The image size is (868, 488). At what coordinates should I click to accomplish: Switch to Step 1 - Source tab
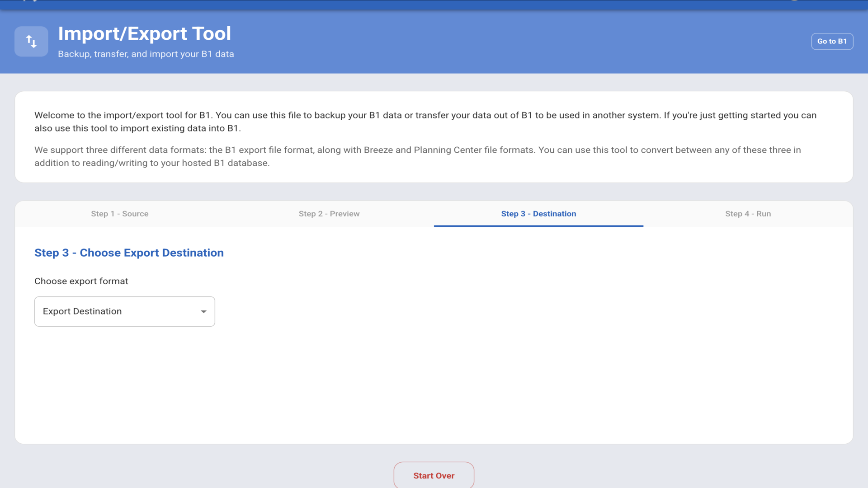pos(119,214)
